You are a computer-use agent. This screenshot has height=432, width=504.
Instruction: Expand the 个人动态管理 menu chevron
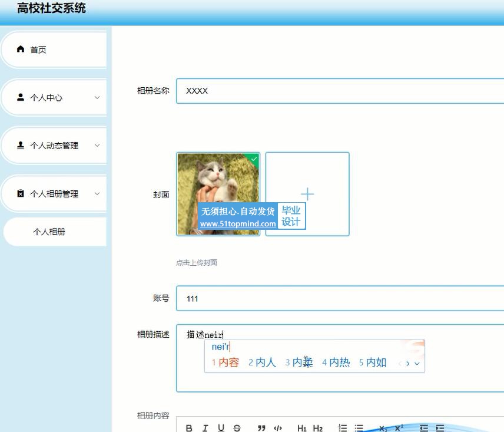[x=97, y=146]
